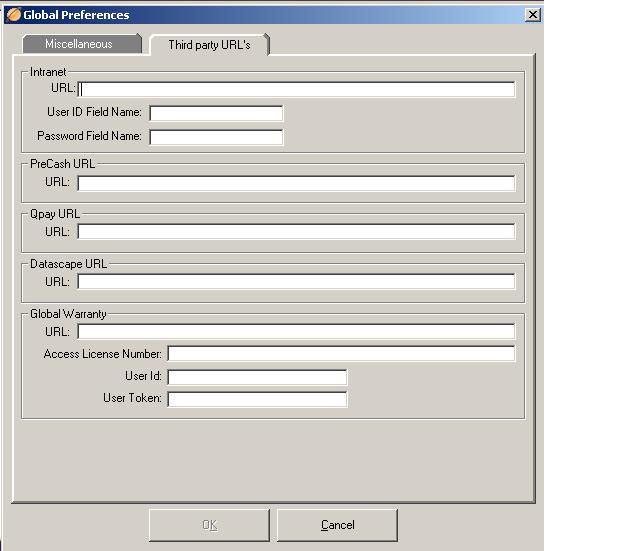Click the 'Datascape URL' group label

point(69,264)
